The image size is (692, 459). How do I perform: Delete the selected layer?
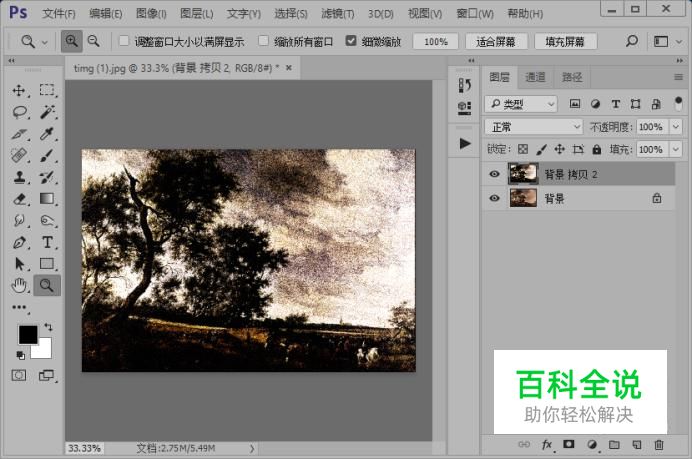[x=659, y=444]
